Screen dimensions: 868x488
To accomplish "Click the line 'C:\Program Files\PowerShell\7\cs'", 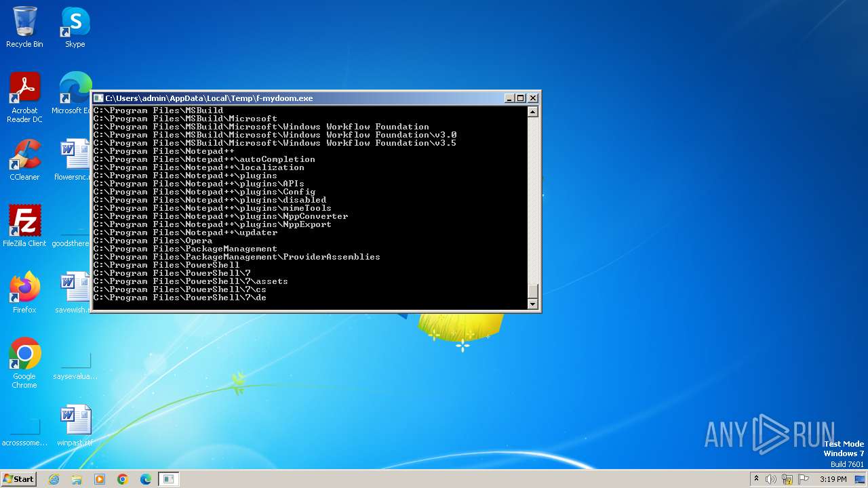I will click(x=180, y=289).
